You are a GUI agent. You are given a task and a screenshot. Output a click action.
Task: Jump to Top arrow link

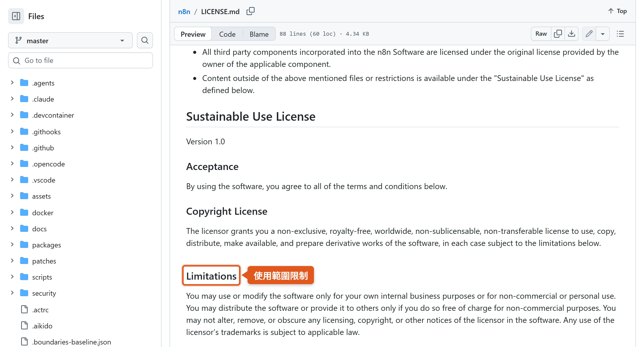point(617,11)
